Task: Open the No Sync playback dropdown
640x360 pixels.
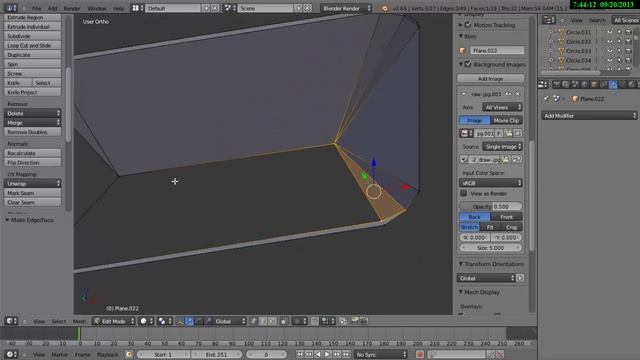Action: click(x=381, y=354)
